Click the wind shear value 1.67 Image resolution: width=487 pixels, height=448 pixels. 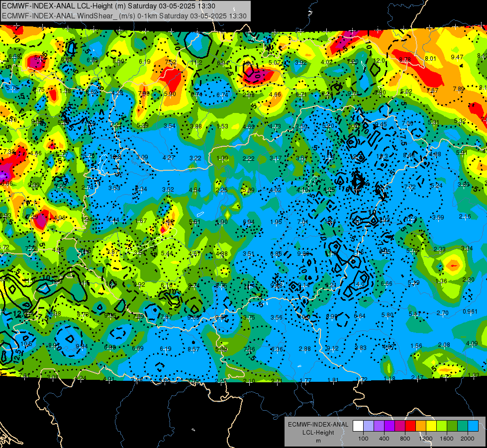141,221
